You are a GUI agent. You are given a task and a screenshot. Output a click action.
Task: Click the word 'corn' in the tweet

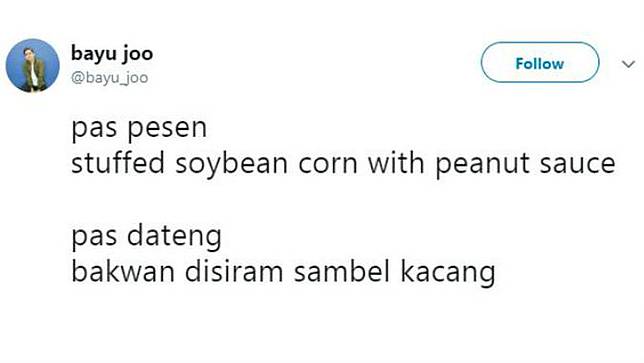[327, 165]
